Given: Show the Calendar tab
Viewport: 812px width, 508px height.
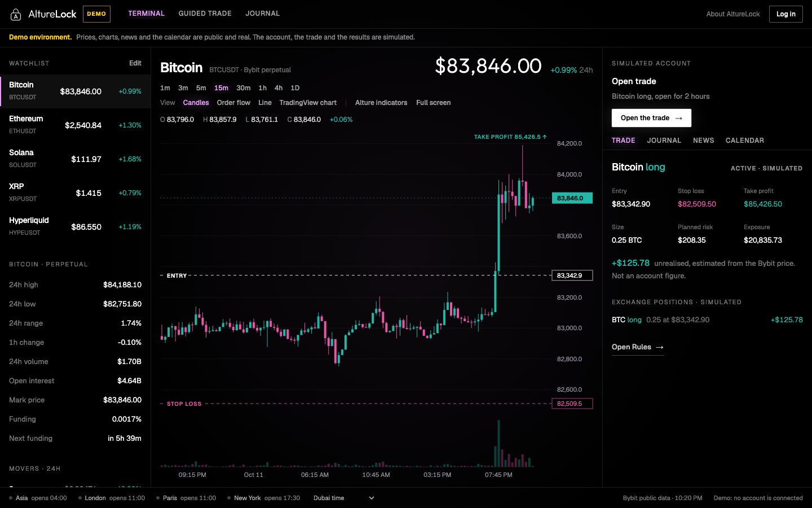Looking at the screenshot, I should click(x=745, y=141).
